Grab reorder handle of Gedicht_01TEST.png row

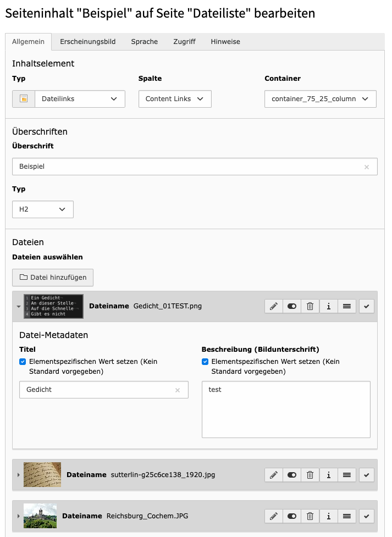[x=347, y=306]
